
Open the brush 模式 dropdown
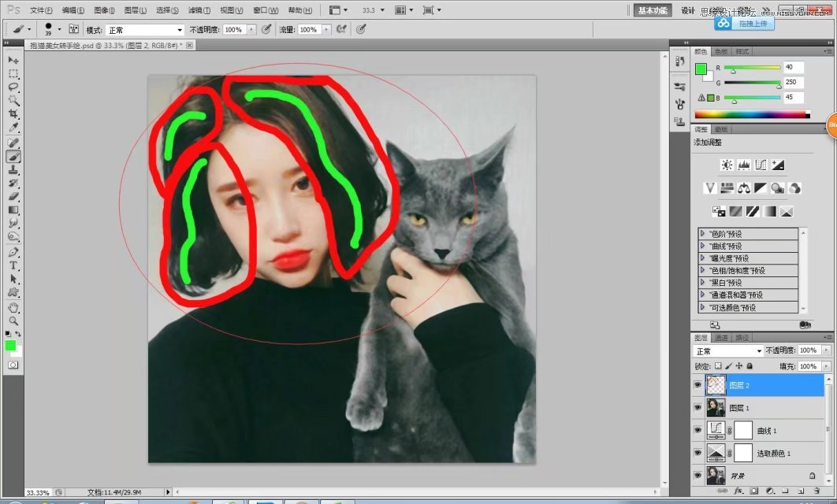click(x=145, y=30)
